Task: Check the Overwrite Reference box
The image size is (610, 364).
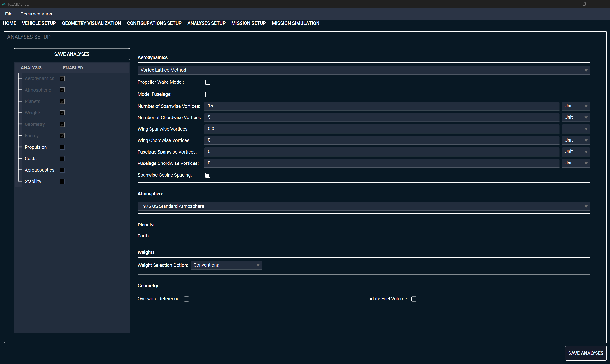Action: click(x=186, y=299)
